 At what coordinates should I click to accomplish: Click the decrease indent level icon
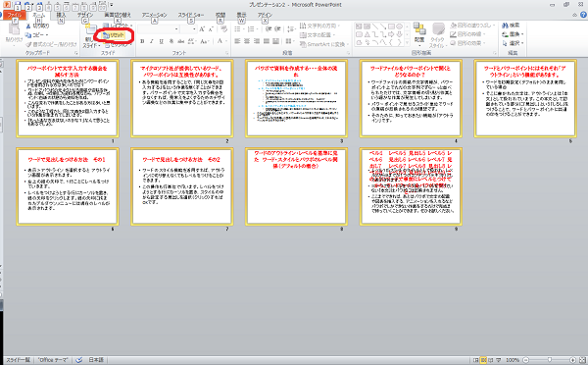pyautogui.click(x=269, y=28)
